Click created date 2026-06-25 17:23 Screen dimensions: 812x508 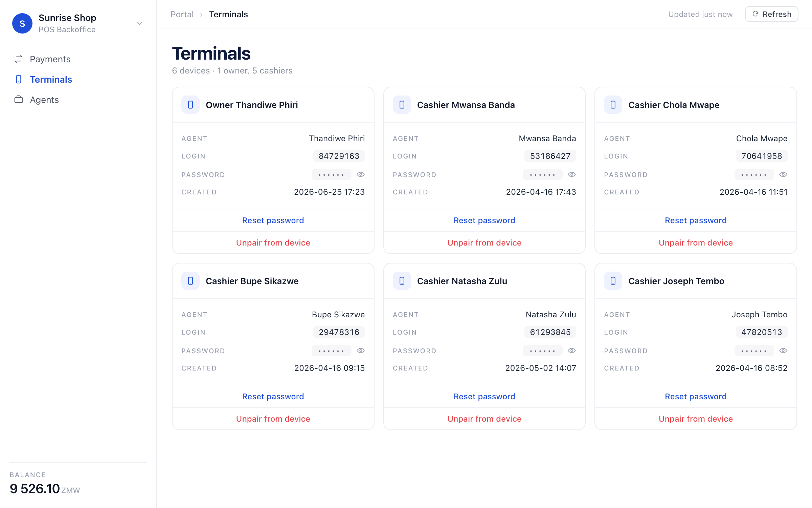[329, 192]
